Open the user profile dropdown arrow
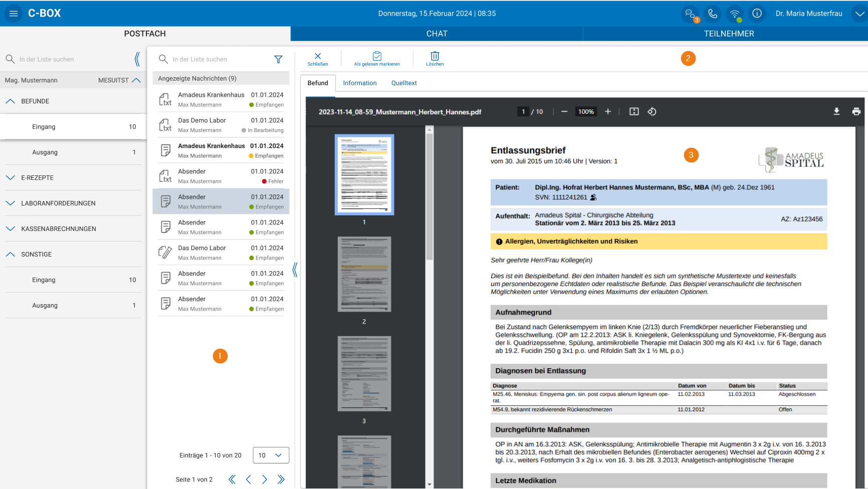 coord(859,14)
